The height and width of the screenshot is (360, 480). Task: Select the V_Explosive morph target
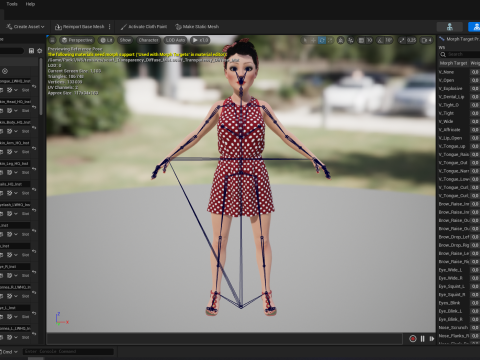tap(450, 88)
